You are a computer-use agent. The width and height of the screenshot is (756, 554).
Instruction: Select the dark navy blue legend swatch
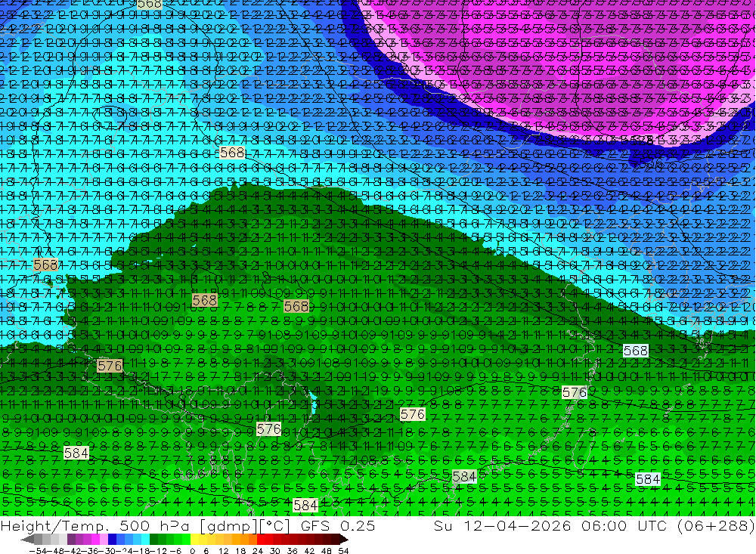click(x=113, y=540)
